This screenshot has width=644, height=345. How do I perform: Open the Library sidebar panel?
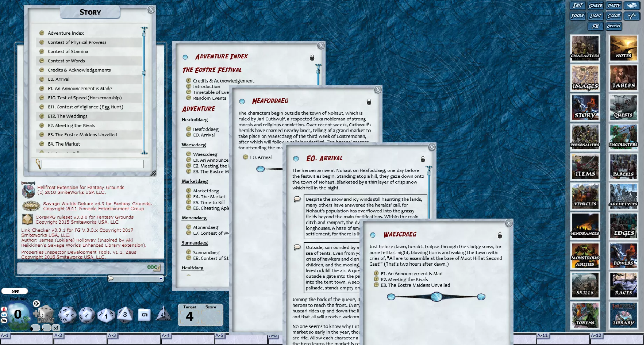click(623, 316)
